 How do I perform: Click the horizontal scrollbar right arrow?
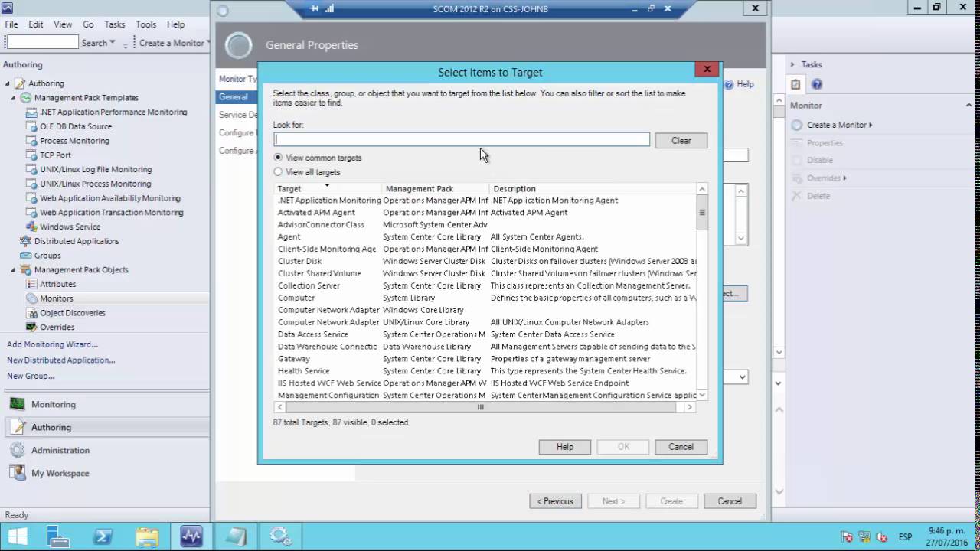690,407
